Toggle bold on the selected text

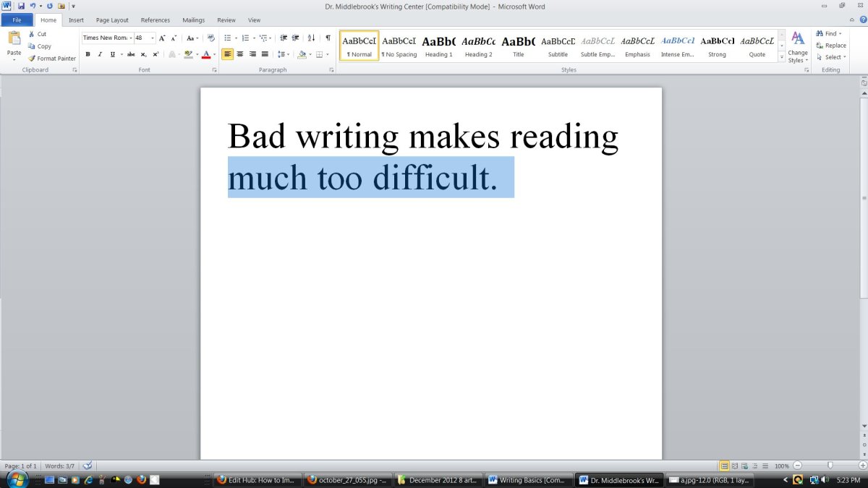click(88, 53)
